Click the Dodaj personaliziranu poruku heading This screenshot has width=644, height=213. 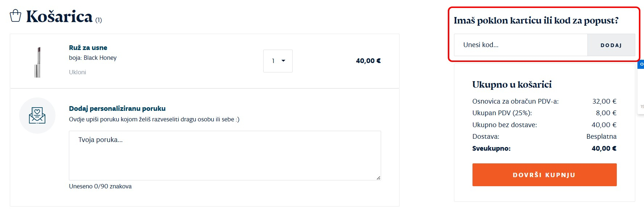117,108
